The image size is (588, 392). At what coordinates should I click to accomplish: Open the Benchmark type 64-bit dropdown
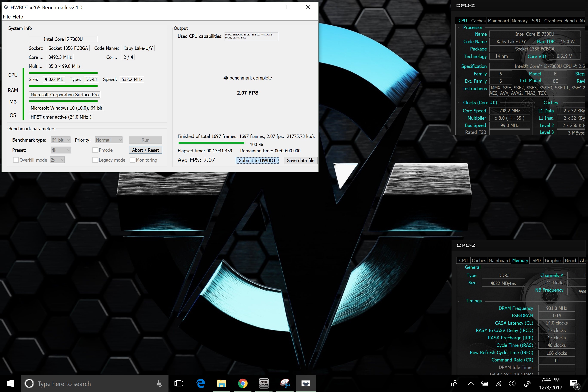point(61,140)
